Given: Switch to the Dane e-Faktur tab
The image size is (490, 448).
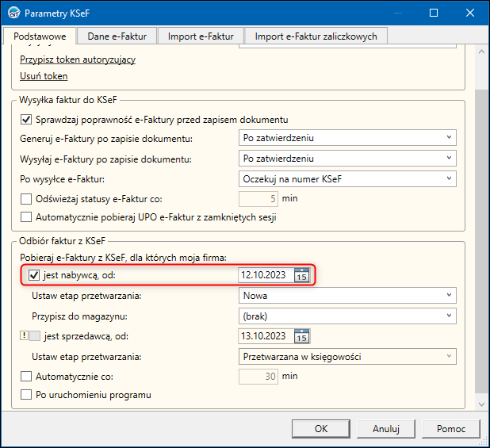Looking at the screenshot, I should pos(116,36).
